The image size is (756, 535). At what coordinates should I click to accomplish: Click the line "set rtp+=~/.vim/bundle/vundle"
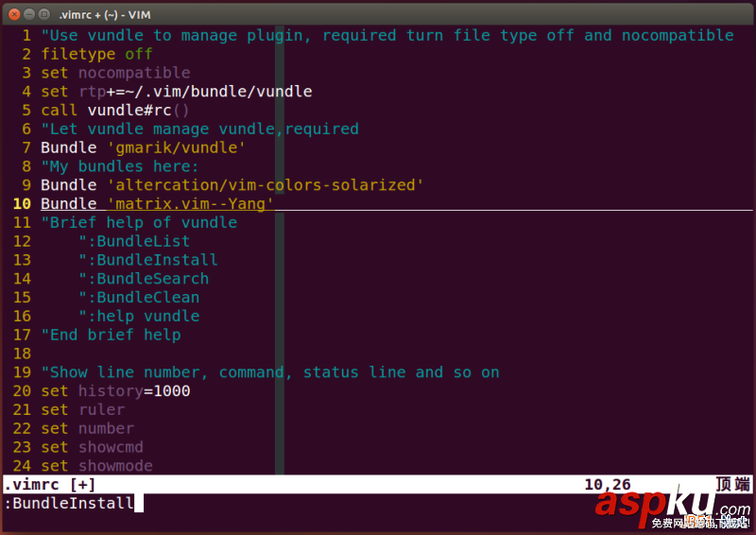[177, 92]
